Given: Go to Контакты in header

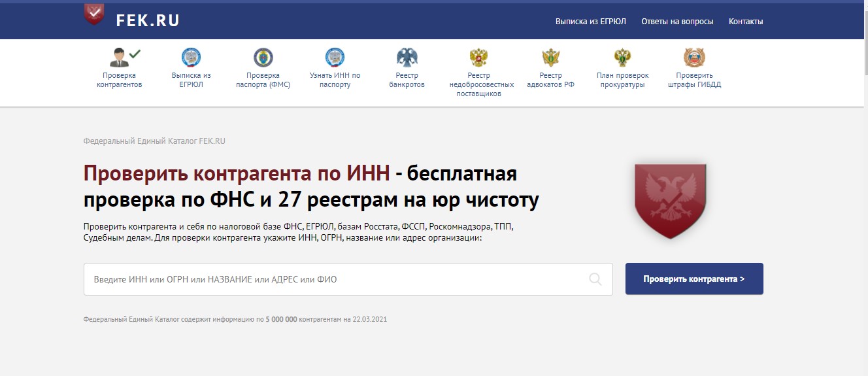Looking at the screenshot, I should [746, 22].
